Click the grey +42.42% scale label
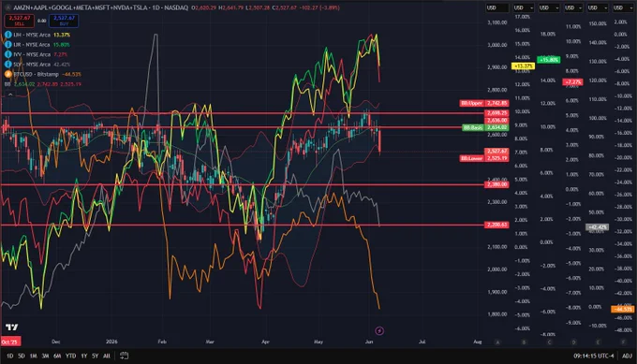 click(597, 227)
